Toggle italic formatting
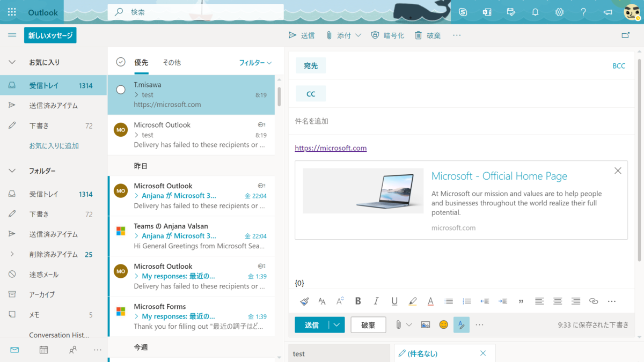The height and width of the screenshot is (362, 644). click(376, 301)
